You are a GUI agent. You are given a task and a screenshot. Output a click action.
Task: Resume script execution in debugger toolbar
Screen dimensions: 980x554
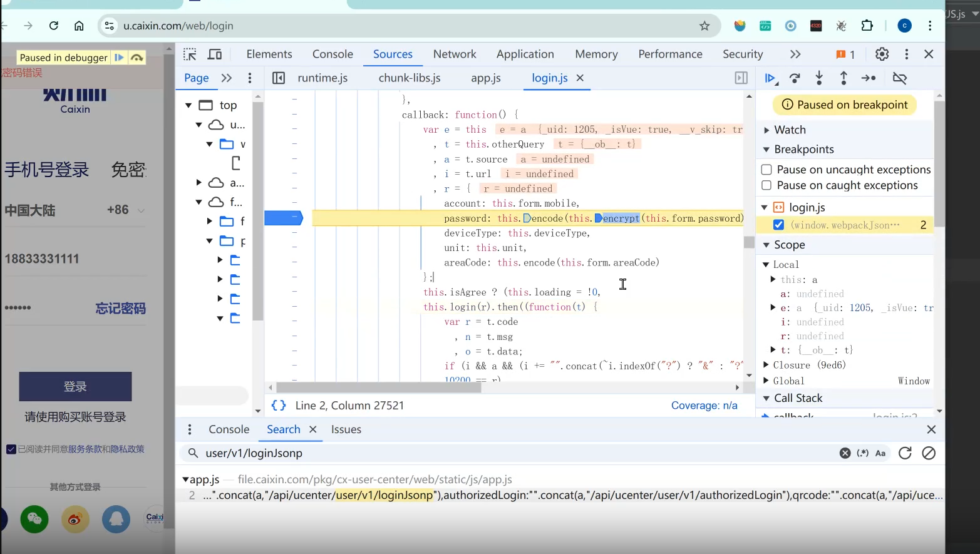(771, 78)
